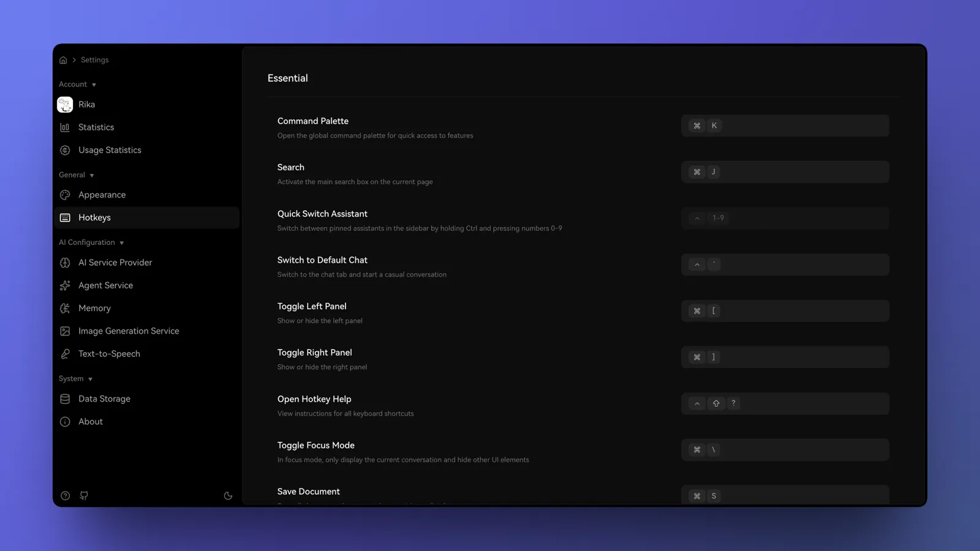
Task: Click the home icon in breadcrumb
Action: point(63,60)
